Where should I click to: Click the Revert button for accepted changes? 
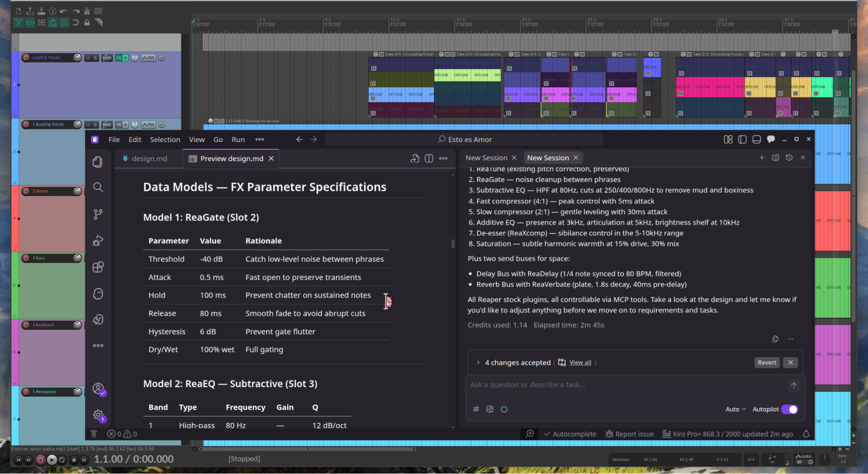point(766,362)
